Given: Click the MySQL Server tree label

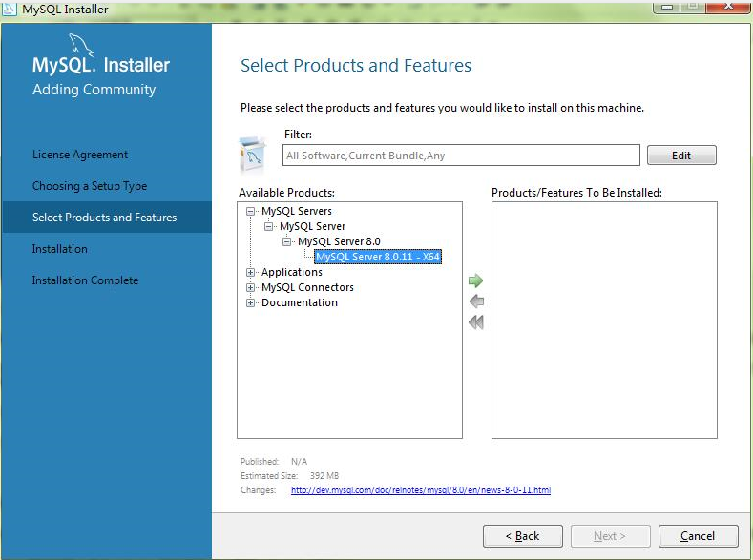Looking at the screenshot, I should (313, 226).
